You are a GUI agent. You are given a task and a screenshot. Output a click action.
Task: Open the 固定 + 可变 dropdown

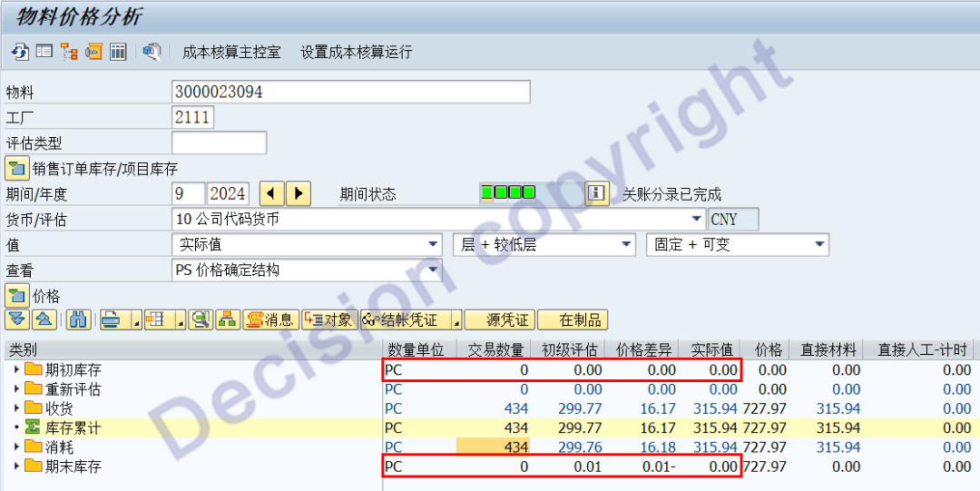pos(819,244)
